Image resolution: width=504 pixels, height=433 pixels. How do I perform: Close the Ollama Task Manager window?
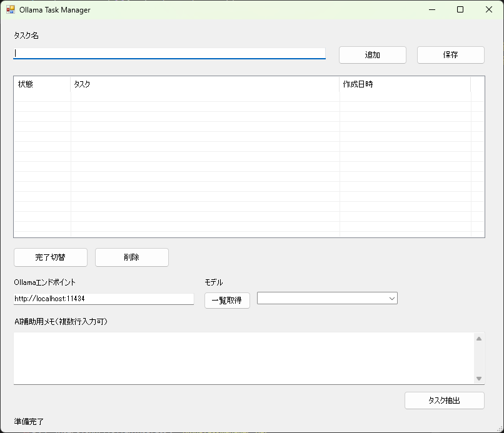(x=489, y=10)
